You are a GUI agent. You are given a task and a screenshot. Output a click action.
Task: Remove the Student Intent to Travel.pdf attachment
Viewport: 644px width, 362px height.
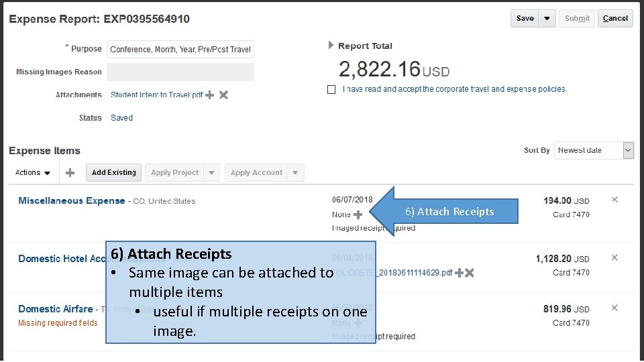coord(223,95)
